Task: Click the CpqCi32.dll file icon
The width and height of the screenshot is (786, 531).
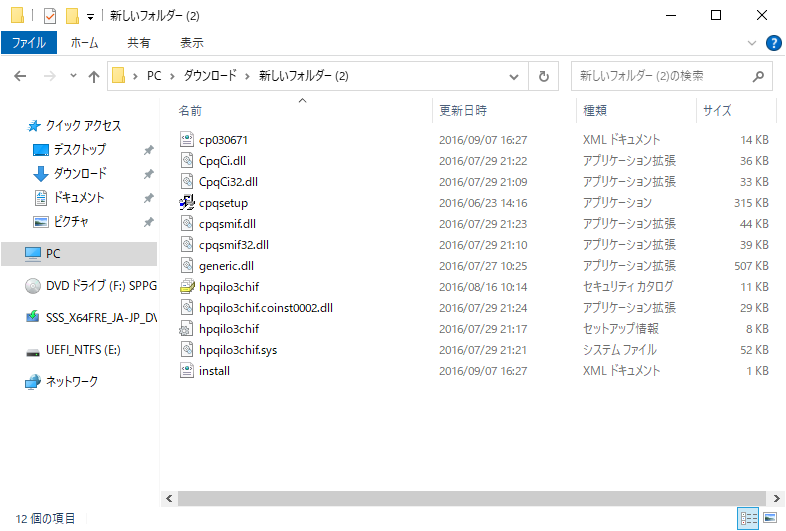Action: (187, 182)
